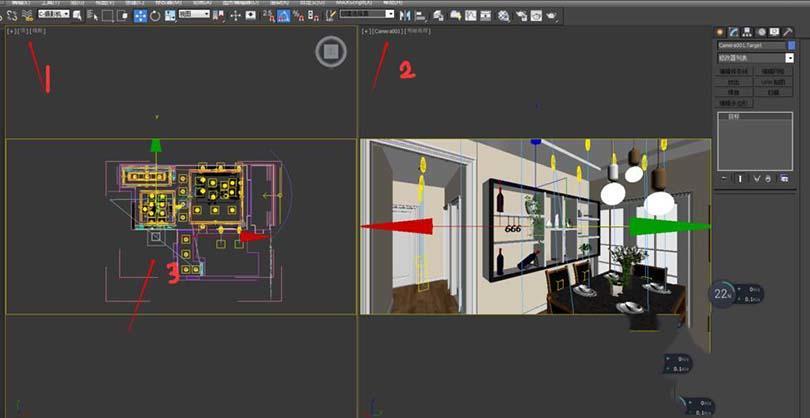Open Edit Named Selection Sets

pyautogui.click(x=331, y=16)
